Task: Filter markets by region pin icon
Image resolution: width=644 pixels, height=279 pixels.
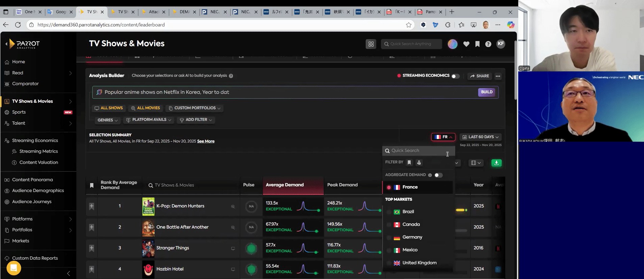Action: click(419, 162)
